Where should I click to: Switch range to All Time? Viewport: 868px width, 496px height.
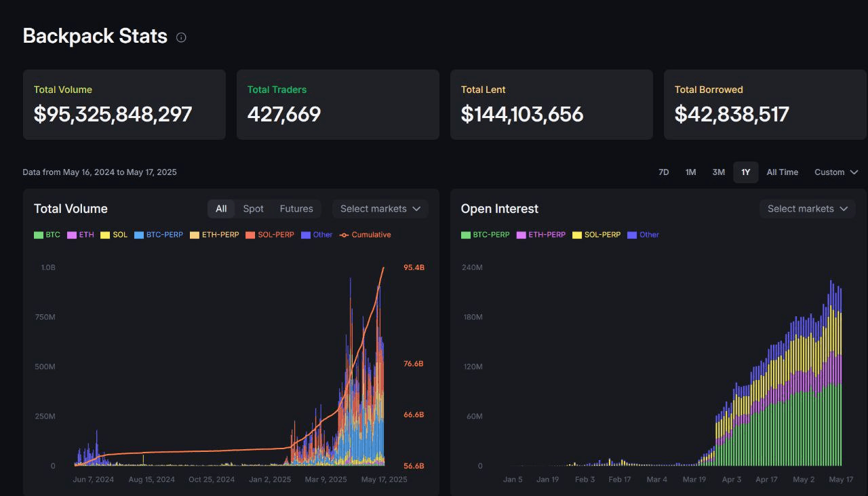(782, 172)
